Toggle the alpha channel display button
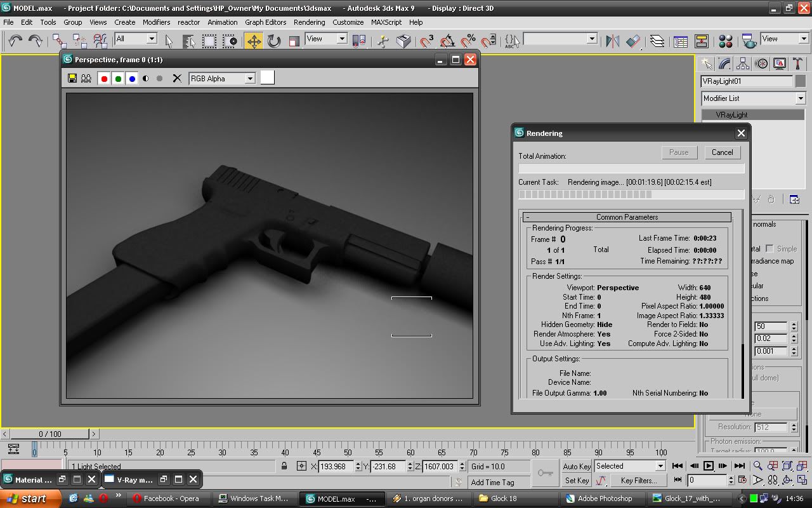 click(x=146, y=78)
